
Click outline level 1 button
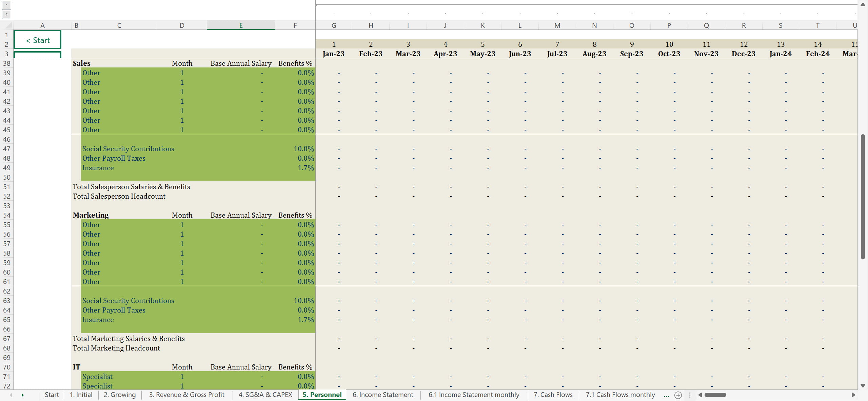pos(6,5)
